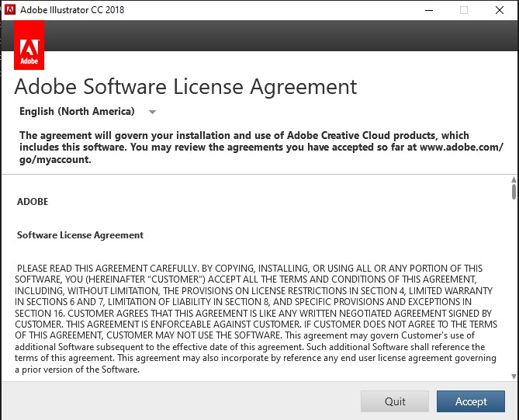The height and width of the screenshot is (420, 519).
Task: Click the empty scrollbar track below the thumb
Action: coord(514,295)
